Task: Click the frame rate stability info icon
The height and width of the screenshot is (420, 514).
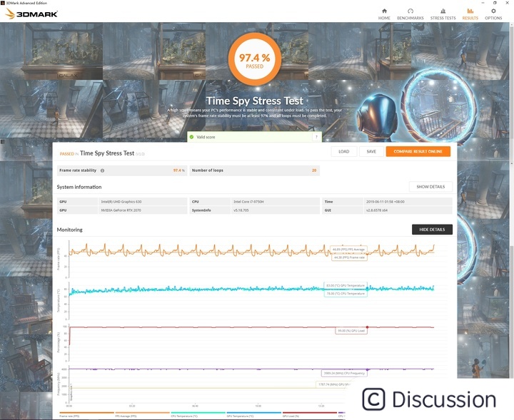Action: coord(102,170)
